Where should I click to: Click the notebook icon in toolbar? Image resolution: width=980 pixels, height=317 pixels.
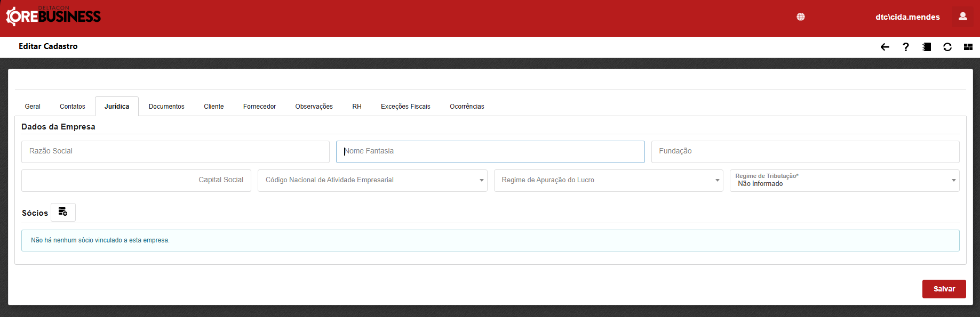pyautogui.click(x=927, y=47)
